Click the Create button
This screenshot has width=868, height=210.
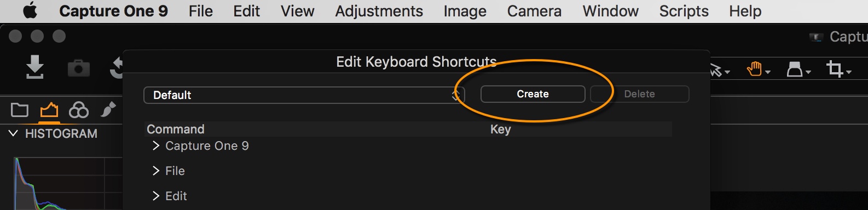[533, 94]
